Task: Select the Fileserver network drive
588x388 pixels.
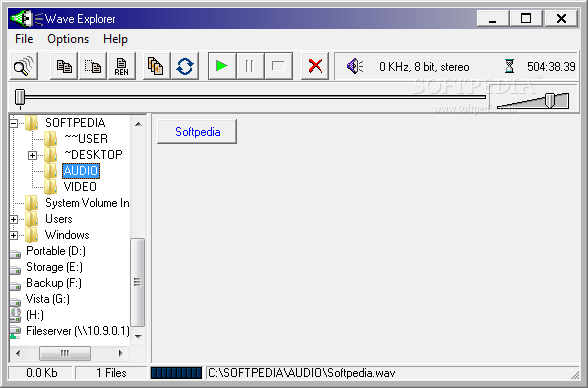Action: (x=78, y=331)
